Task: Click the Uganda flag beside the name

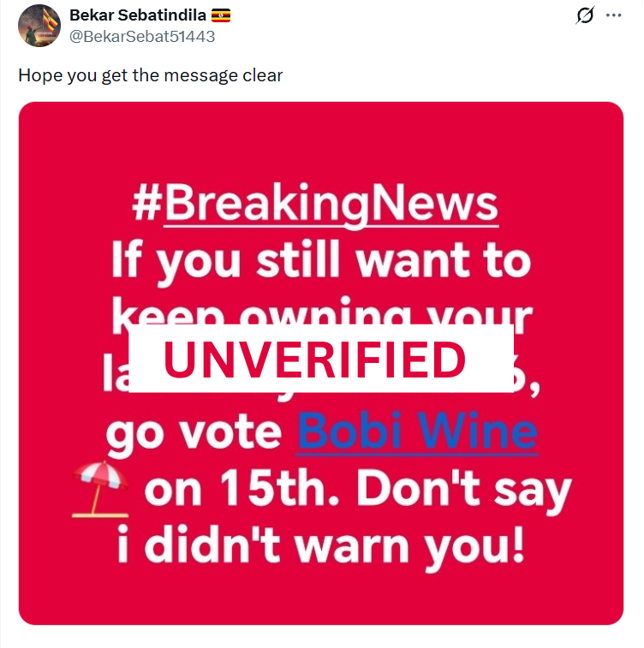Action: tap(221, 15)
